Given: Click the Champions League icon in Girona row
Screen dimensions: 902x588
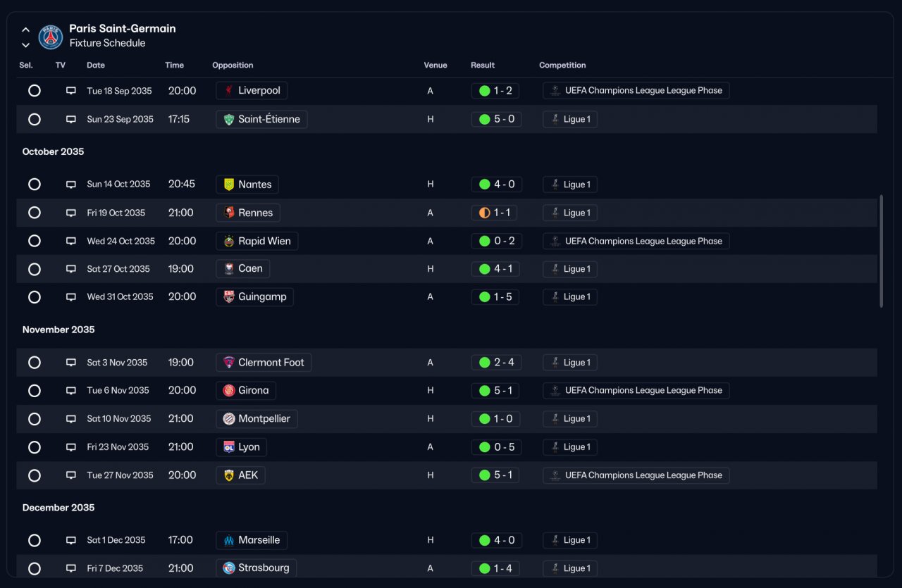Looking at the screenshot, I should [x=556, y=391].
